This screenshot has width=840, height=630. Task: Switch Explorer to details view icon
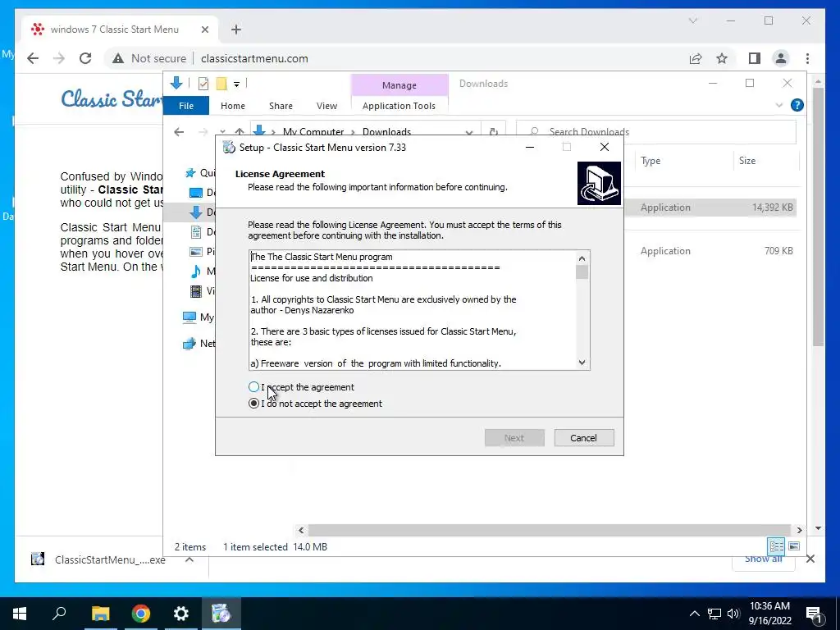[776, 546]
